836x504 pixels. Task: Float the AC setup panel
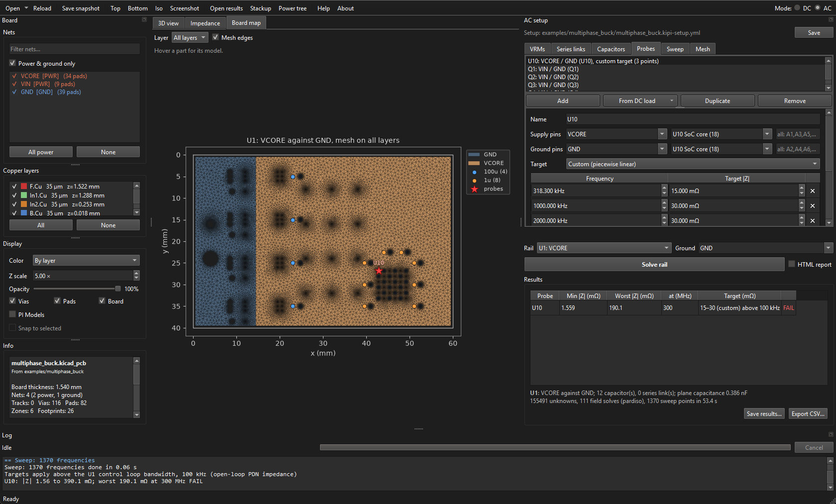click(831, 20)
